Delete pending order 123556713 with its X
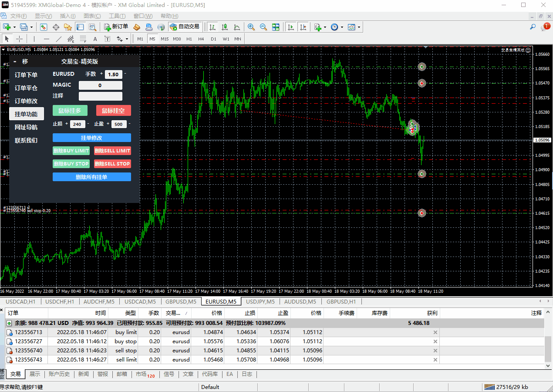553x392 pixels. [x=435, y=332]
